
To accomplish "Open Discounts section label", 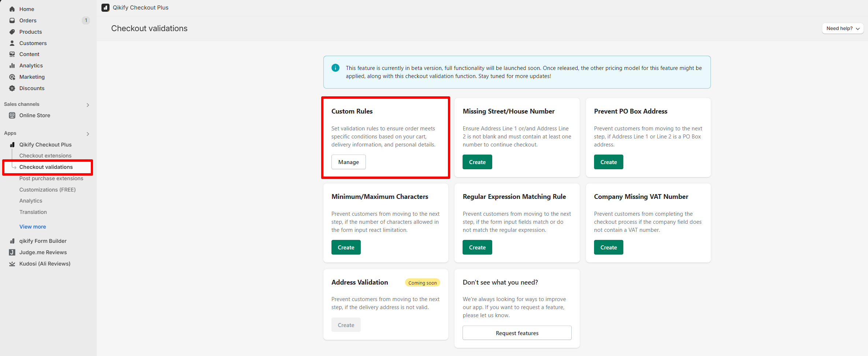I will click(x=32, y=88).
